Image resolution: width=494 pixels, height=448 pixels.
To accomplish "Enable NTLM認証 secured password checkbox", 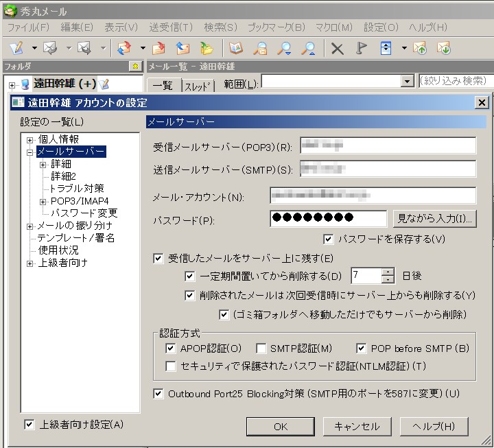I will [170, 366].
